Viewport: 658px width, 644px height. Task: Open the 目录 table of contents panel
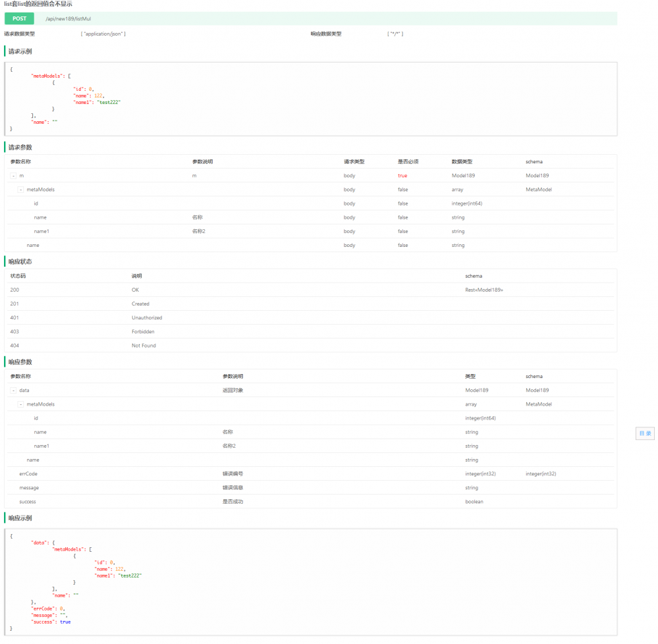coord(645,433)
